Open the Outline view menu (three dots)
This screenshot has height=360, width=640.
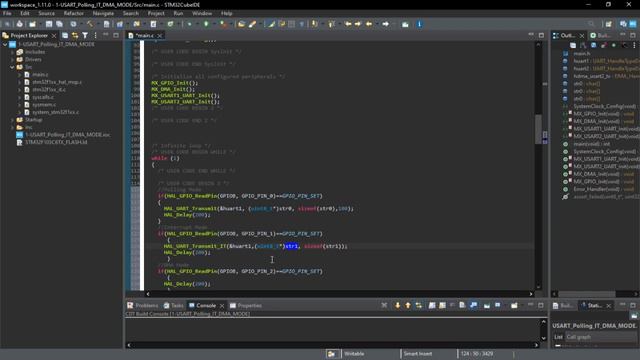(634, 45)
